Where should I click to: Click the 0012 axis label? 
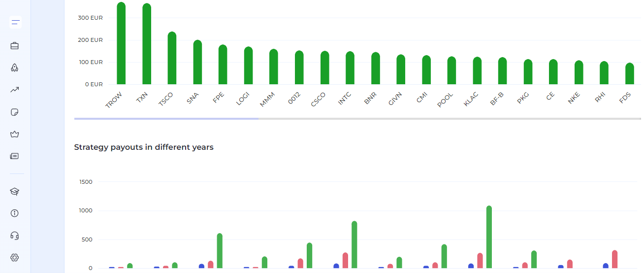coord(295,99)
